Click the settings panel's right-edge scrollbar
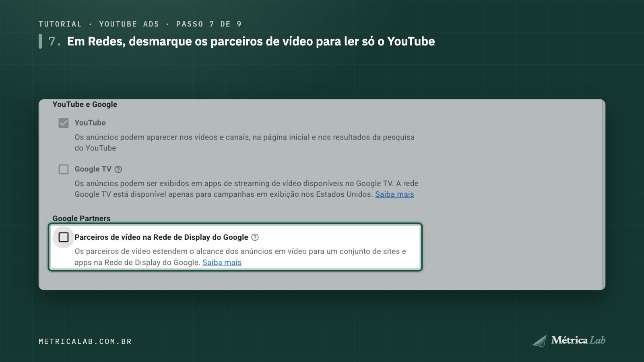Viewport: 644px width, 362px height. (604, 194)
